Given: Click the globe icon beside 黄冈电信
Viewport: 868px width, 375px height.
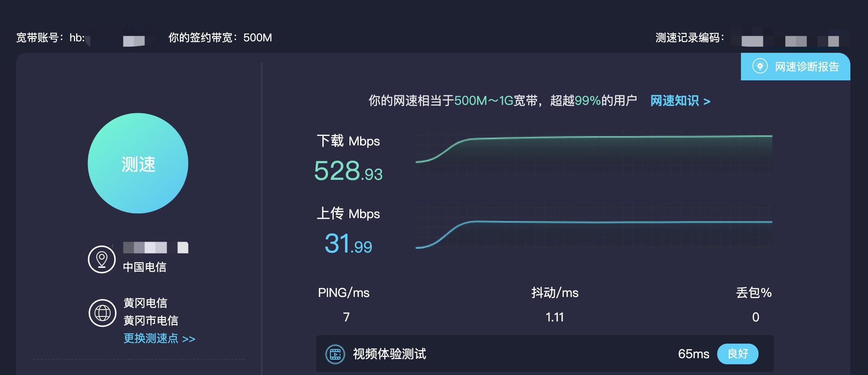Looking at the screenshot, I should [x=102, y=313].
